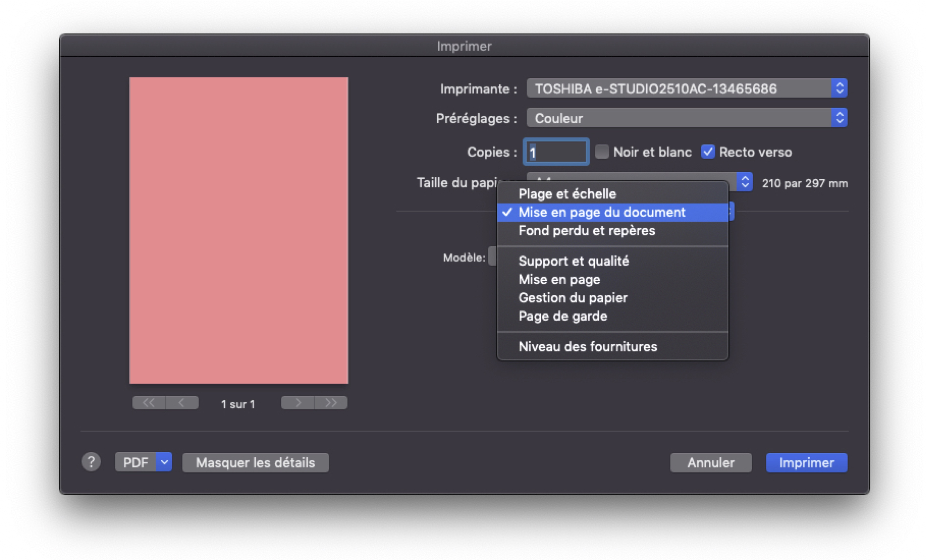Viewport: 926px width, 560px height.
Task: Click paper size stepper arrows
Action: coord(745,182)
